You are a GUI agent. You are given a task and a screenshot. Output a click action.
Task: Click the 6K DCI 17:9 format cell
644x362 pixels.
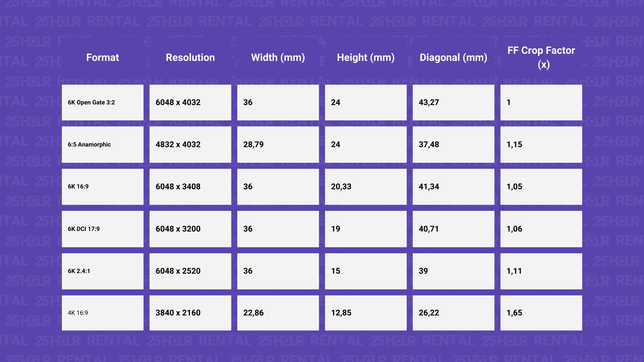(x=102, y=229)
